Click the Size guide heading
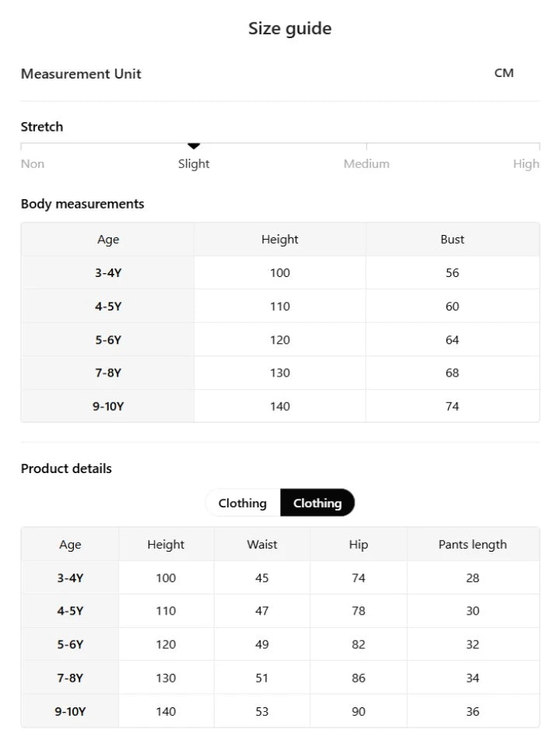 coord(289,29)
